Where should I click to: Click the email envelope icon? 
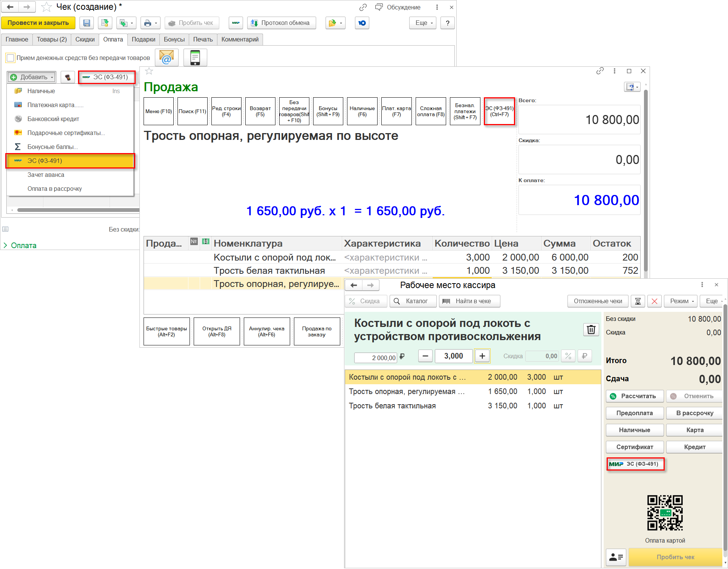(x=166, y=58)
